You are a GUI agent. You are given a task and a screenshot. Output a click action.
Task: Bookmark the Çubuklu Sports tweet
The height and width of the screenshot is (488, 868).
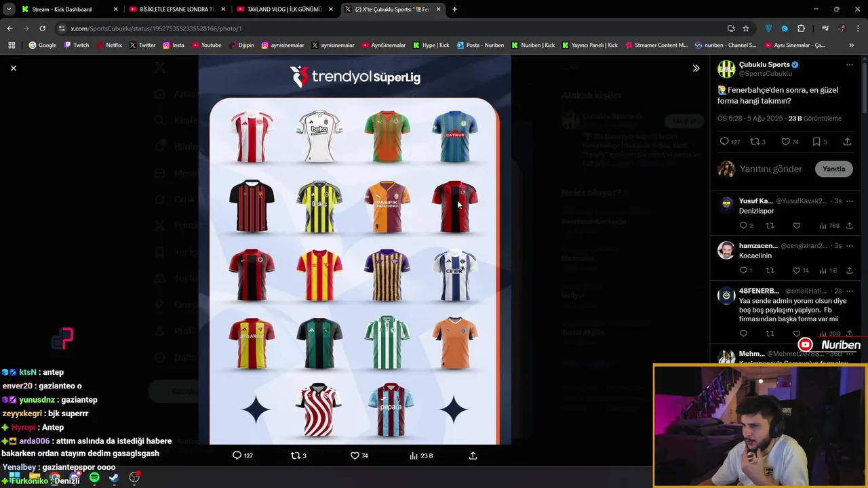[x=816, y=142]
